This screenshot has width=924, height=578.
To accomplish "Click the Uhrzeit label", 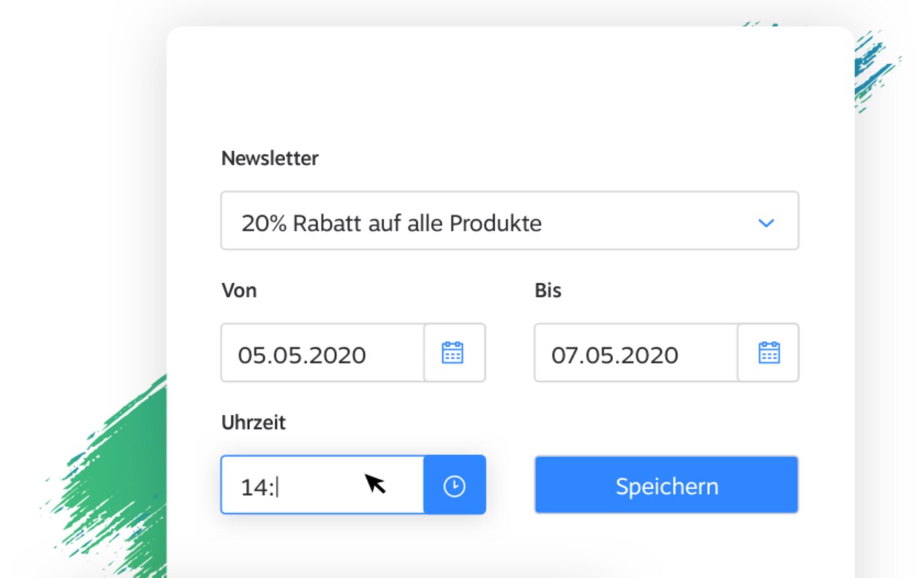I will click(253, 423).
